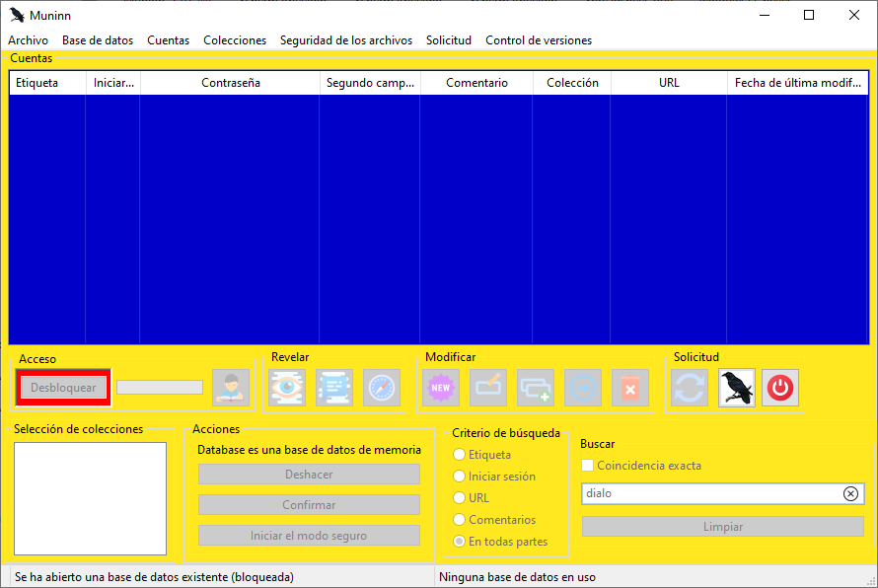Click the document icon in Revelar
This screenshot has height=588, width=878.
334,388
